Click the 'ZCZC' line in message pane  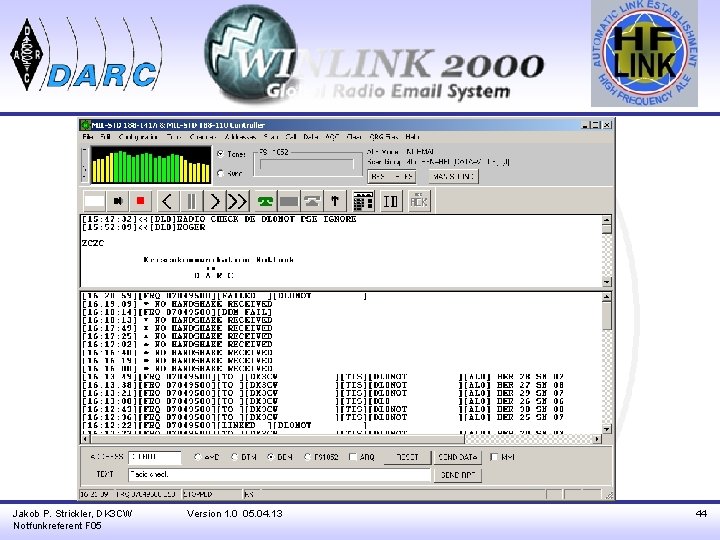point(93,243)
